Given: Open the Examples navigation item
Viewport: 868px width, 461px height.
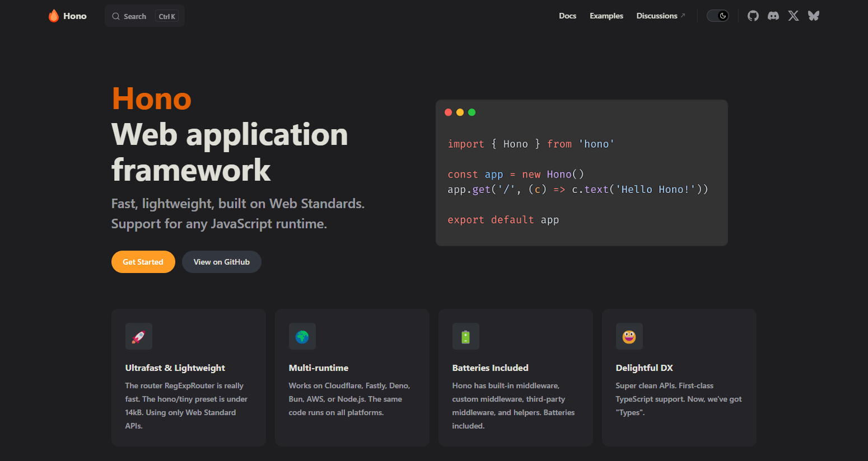Looking at the screenshot, I should [606, 16].
